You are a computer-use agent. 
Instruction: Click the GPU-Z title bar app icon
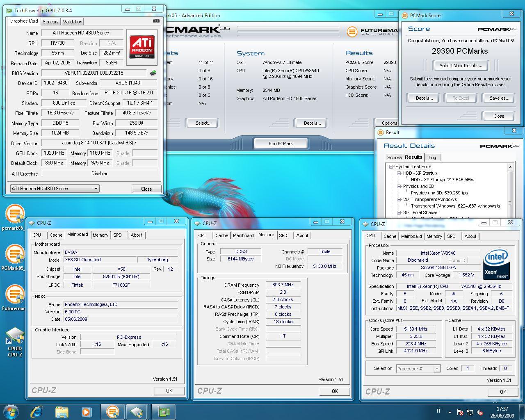9,10
